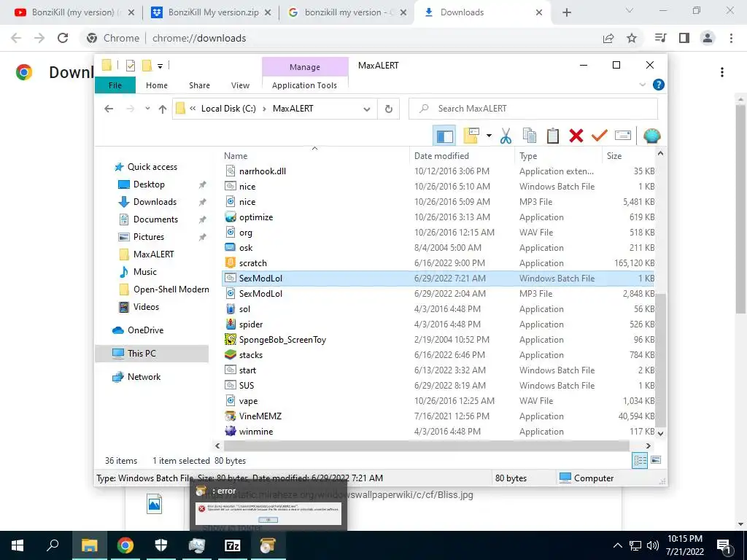Open Music in the navigation pane
The image size is (747, 560).
click(145, 272)
